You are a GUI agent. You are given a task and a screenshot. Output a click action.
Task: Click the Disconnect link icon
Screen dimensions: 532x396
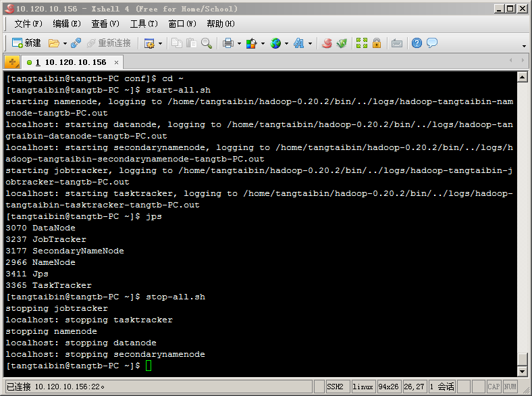coord(76,43)
